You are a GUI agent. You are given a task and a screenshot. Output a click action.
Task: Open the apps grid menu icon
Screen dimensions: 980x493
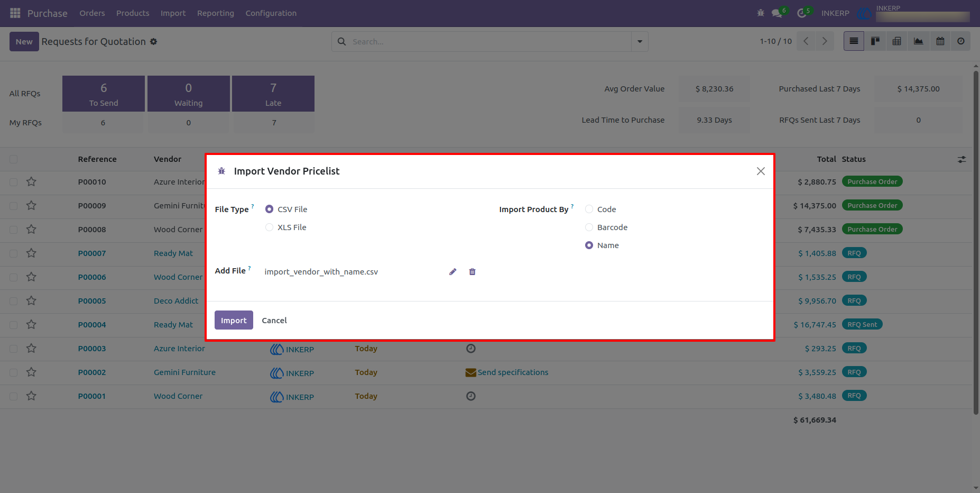coord(15,13)
